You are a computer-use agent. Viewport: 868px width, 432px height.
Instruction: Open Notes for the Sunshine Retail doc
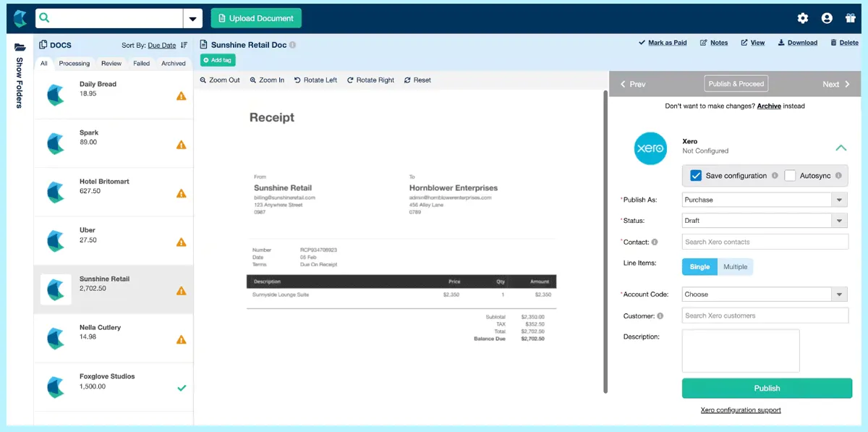tap(713, 43)
